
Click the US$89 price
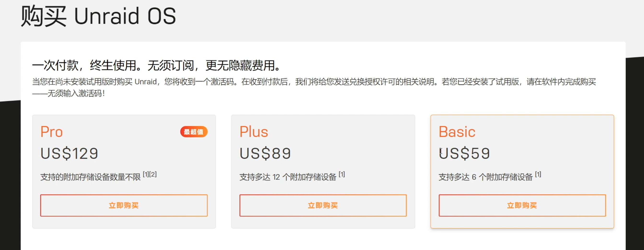265,153
